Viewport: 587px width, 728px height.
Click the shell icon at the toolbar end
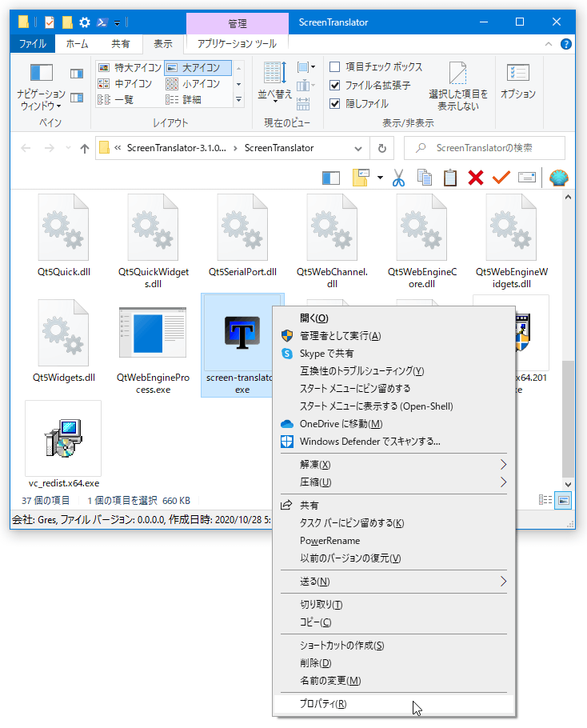(559, 178)
